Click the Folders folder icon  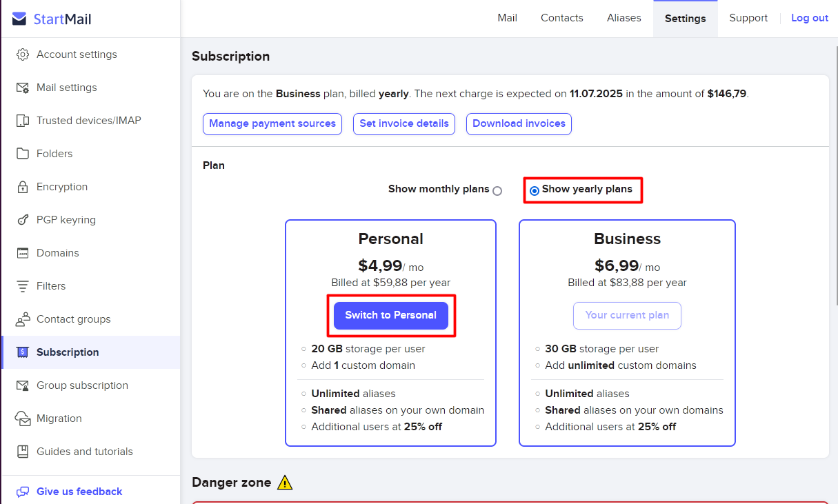coord(23,154)
